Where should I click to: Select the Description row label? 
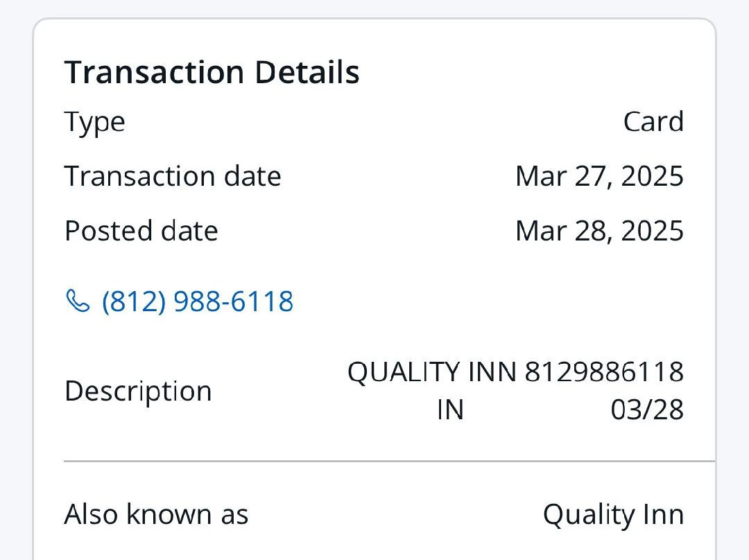click(x=138, y=391)
